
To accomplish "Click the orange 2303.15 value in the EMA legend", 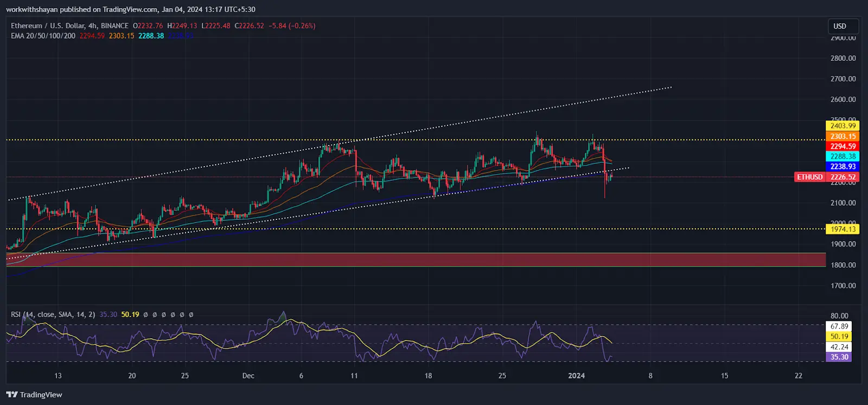I will 122,36.
